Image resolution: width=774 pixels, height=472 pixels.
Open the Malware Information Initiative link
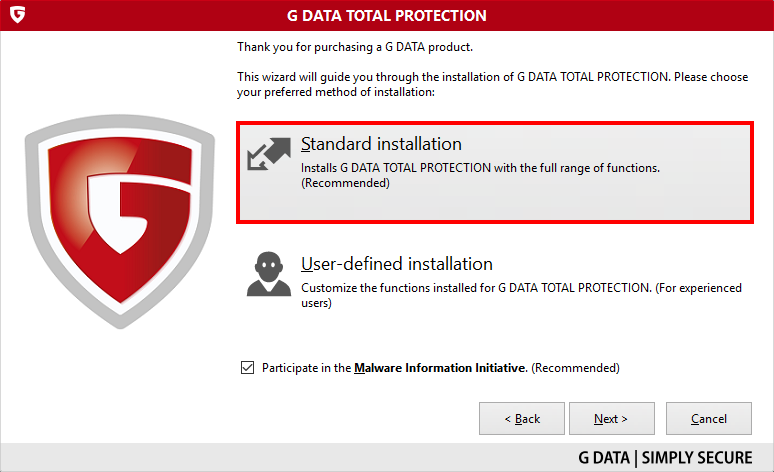[x=440, y=368]
